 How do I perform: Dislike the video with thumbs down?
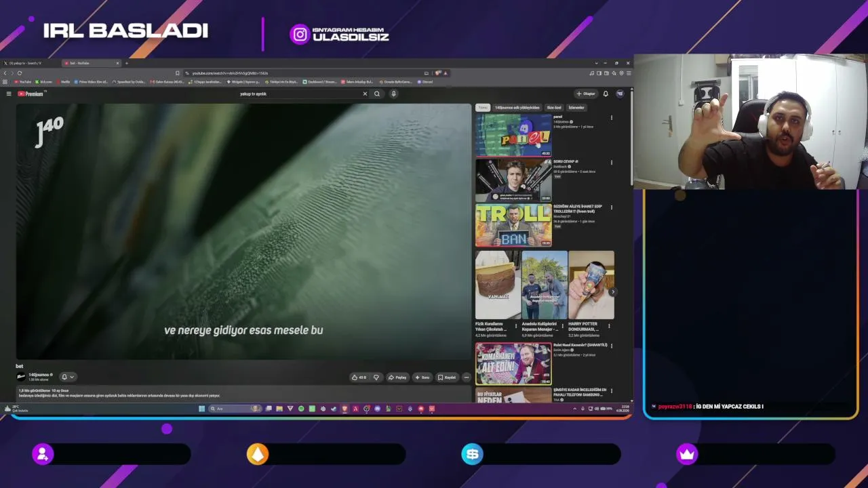point(376,378)
